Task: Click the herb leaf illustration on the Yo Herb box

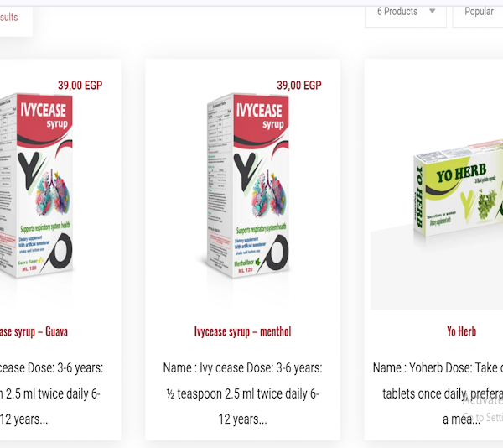Action: point(487,205)
